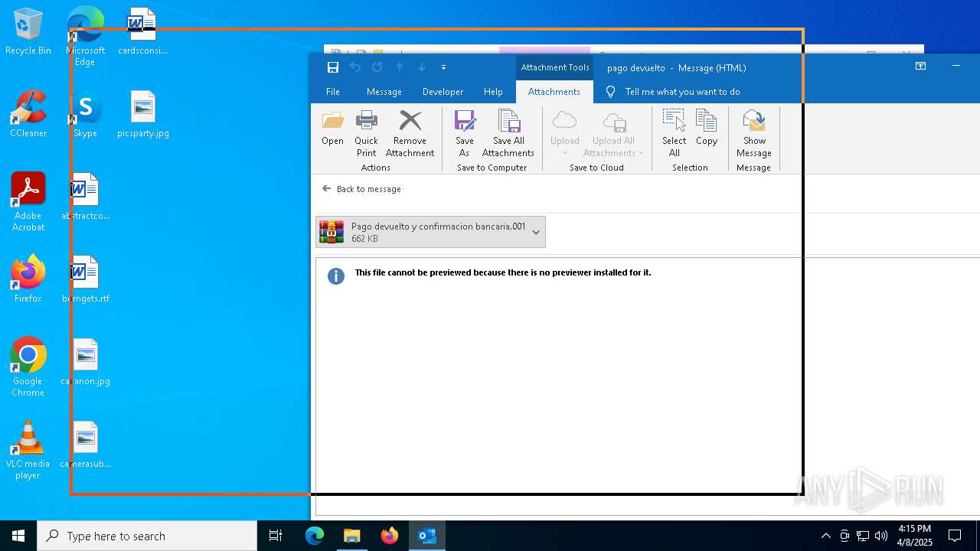980x551 pixels.
Task: Open Recycle Bin desktop icon
Action: tap(28, 33)
